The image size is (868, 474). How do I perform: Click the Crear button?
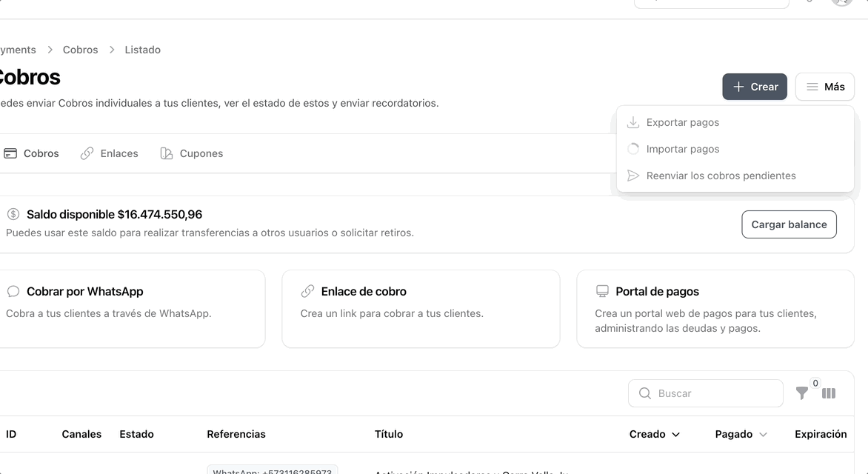pyautogui.click(x=755, y=87)
